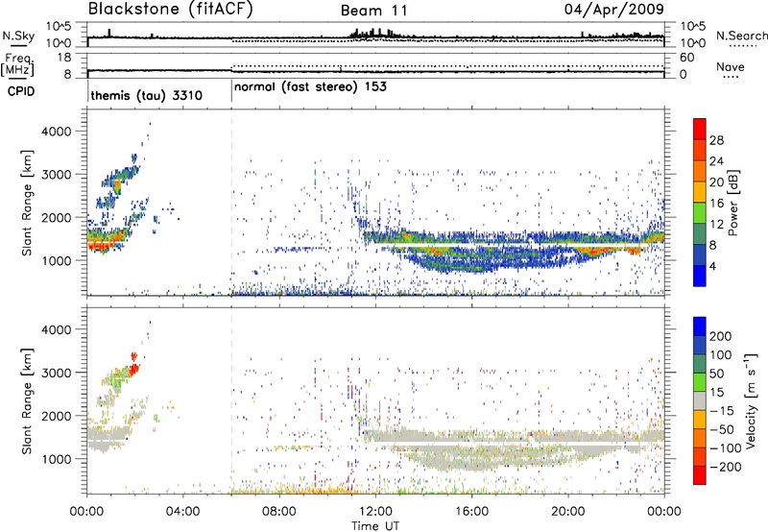
Task: Click the '04:00' time axis tick label
Action: [183, 512]
